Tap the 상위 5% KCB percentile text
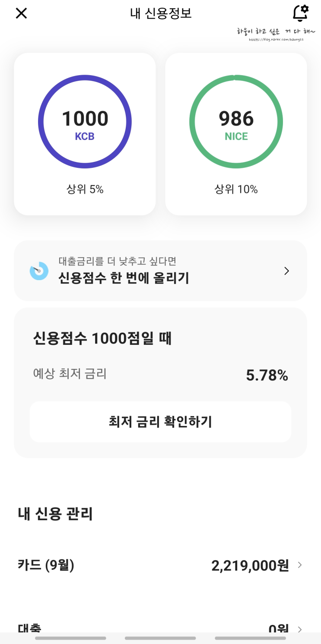The image size is (321, 644). (85, 189)
